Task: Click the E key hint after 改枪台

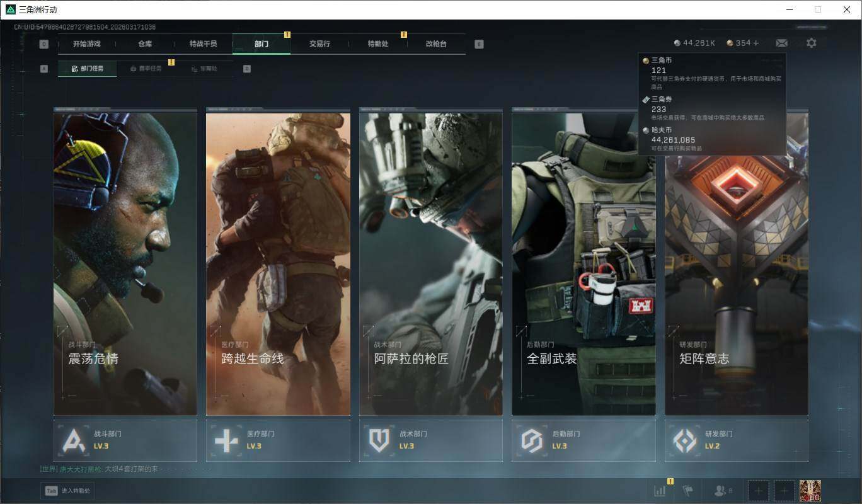Action: coord(479,44)
